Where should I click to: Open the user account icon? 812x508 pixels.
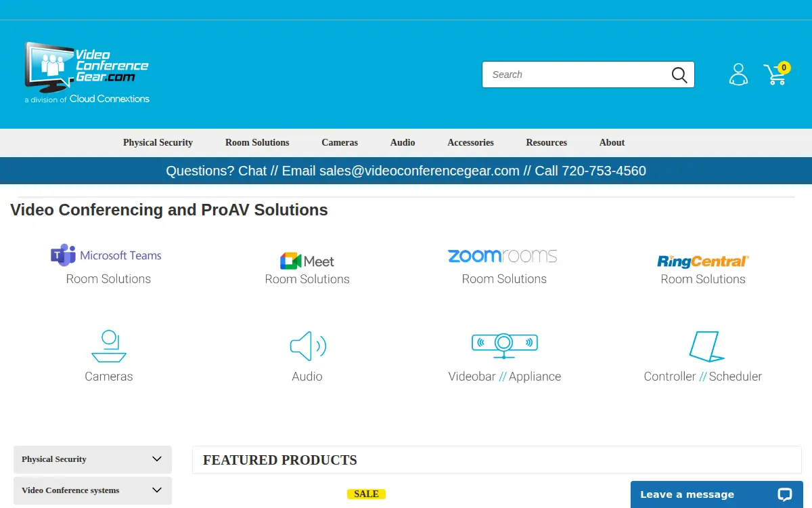pyautogui.click(x=738, y=75)
